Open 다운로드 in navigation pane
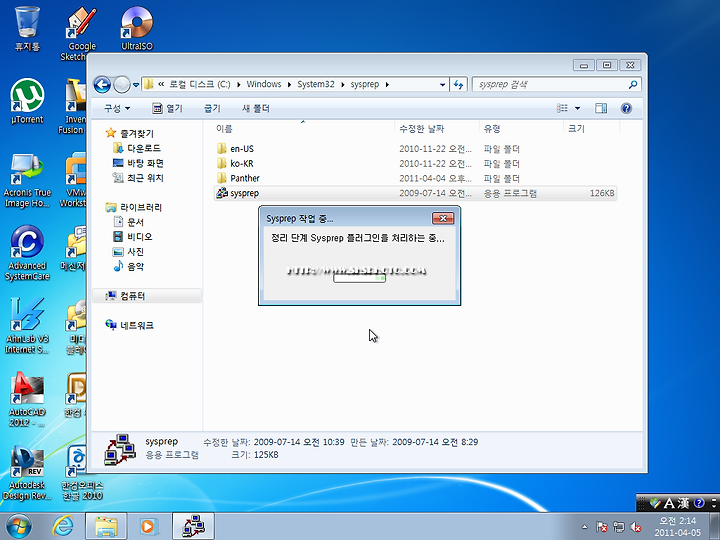 tap(137, 148)
